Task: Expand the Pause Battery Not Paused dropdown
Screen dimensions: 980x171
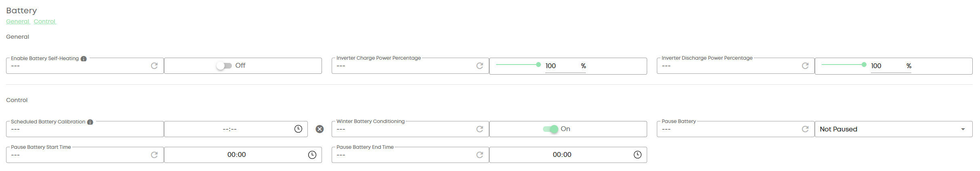Action: pyautogui.click(x=894, y=129)
